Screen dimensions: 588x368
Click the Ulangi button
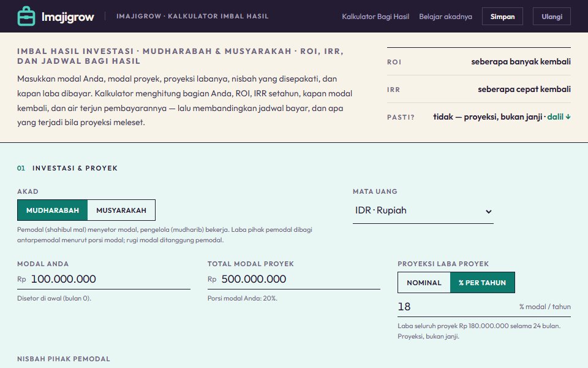point(552,17)
